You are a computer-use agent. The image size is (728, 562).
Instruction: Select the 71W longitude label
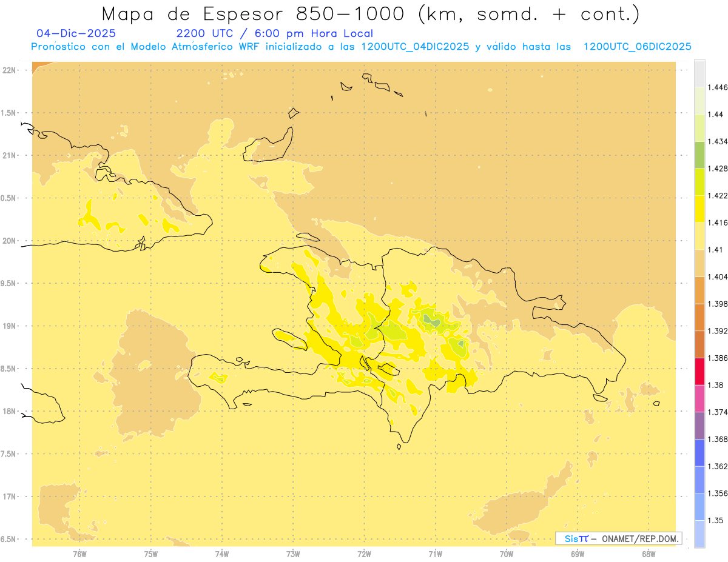pos(435,554)
